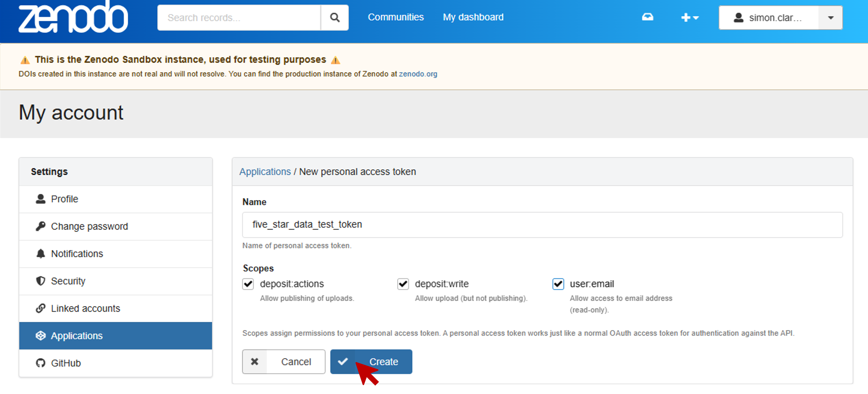Open the Profile settings page
The width and height of the screenshot is (868, 394).
(116, 199)
